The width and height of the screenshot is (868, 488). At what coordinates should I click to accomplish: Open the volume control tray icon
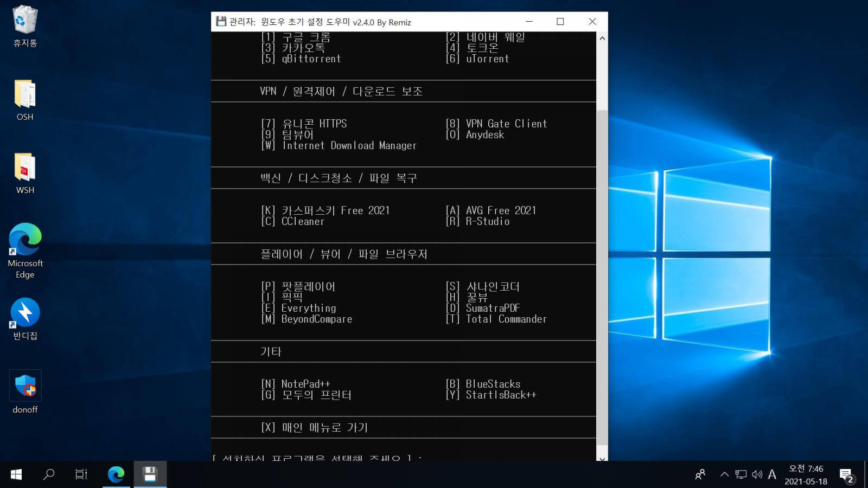[x=757, y=474]
